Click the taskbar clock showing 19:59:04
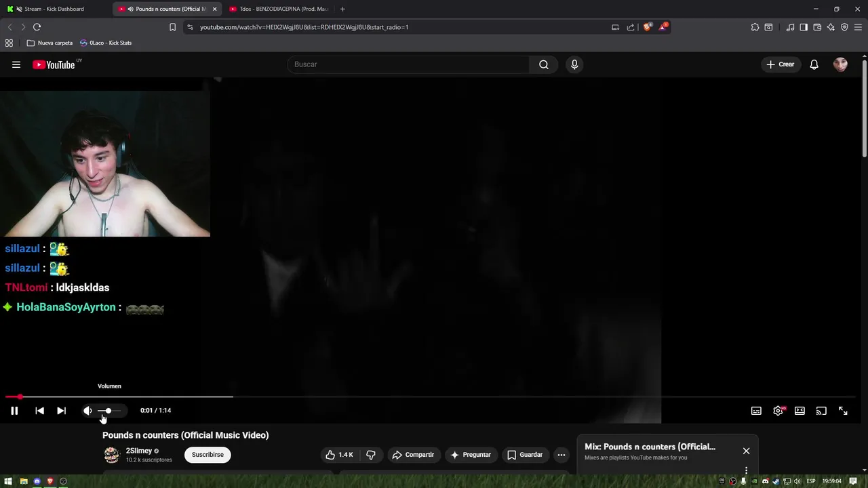 [x=832, y=481]
